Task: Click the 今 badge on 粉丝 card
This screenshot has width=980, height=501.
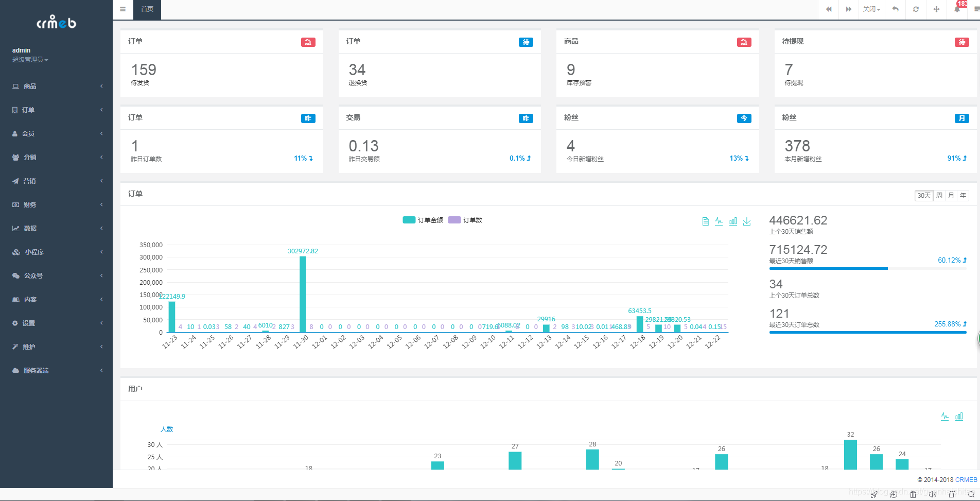Action: tap(744, 118)
